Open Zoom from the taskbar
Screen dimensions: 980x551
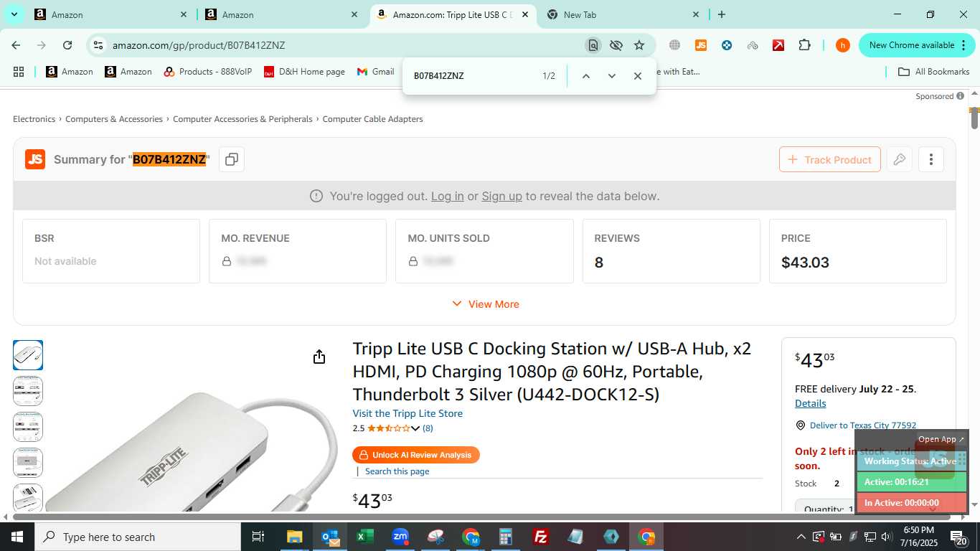400,537
